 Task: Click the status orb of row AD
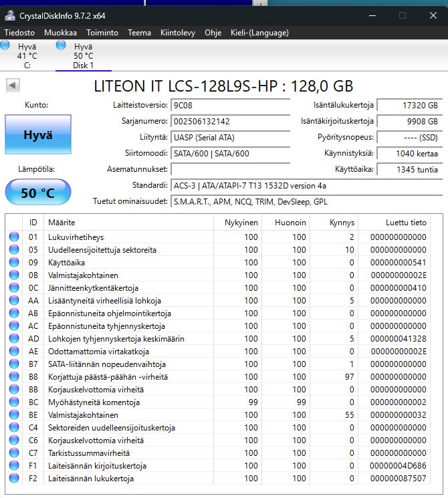pyautogui.click(x=14, y=338)
